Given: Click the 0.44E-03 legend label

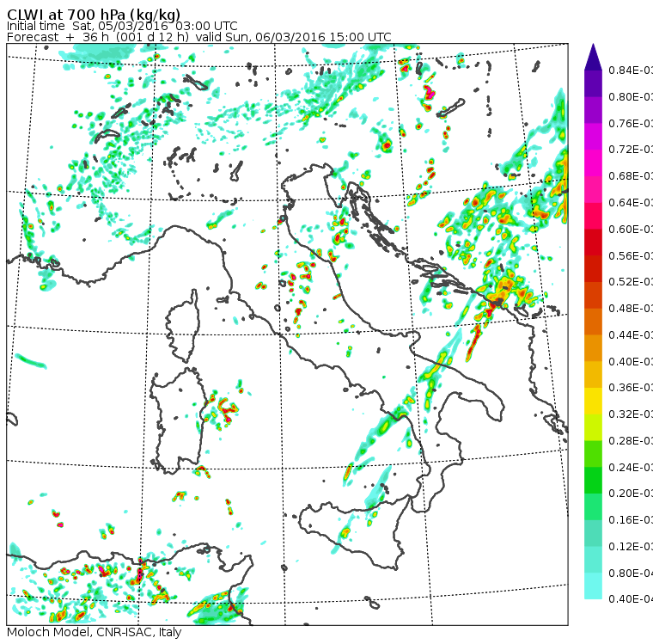Looking at the screenshot, I should coord(631,335).
